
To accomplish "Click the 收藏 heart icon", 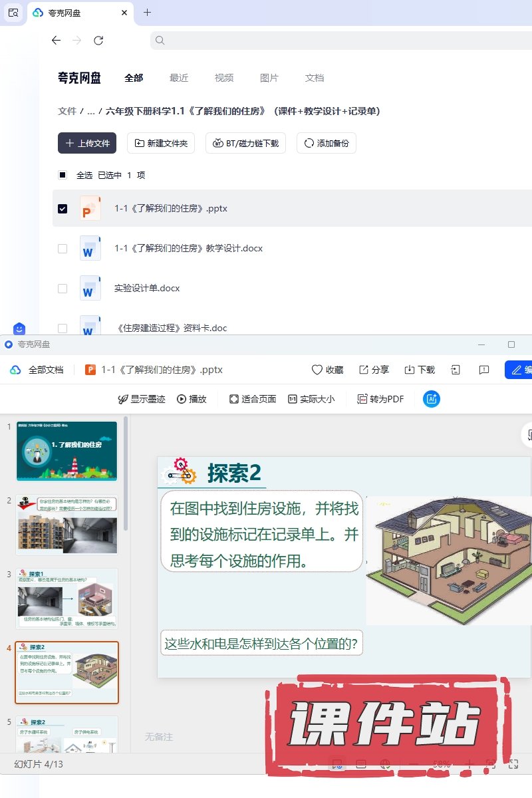I will click(x=317, y=370).
